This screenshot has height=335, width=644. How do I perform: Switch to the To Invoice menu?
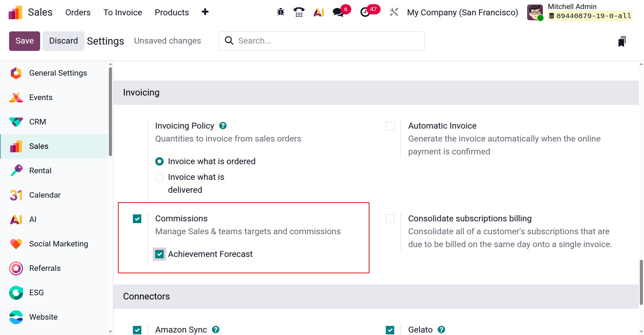click(x=122, y=12)
